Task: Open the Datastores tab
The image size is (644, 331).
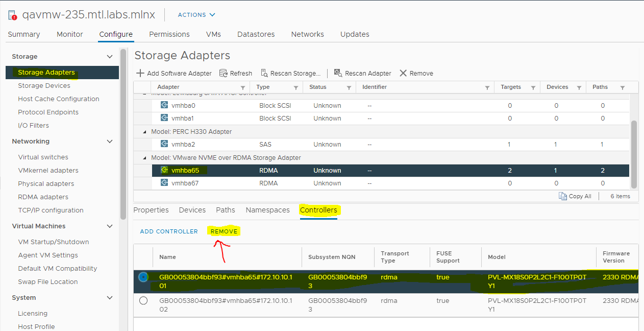Action: click(256, 34)
